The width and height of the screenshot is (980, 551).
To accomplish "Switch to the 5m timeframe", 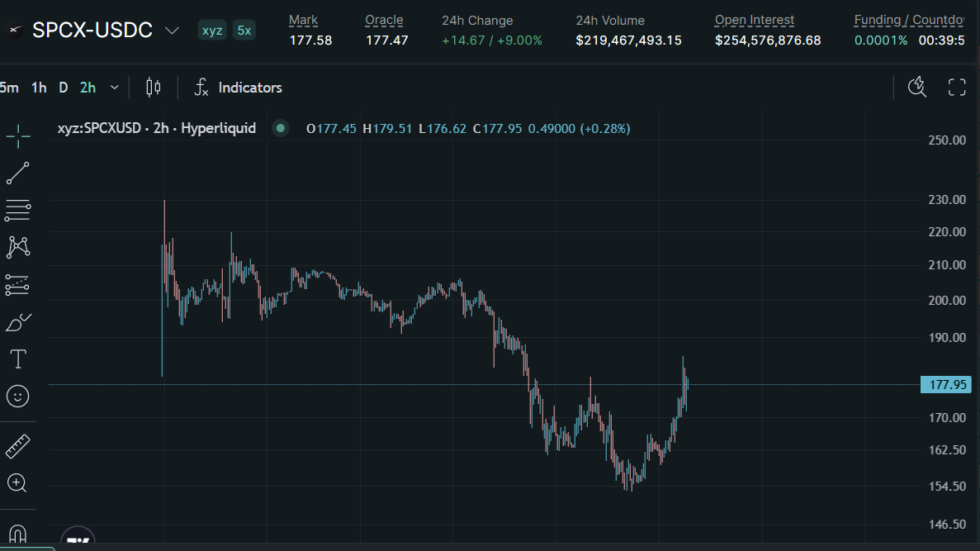I will tap(9, 88).
